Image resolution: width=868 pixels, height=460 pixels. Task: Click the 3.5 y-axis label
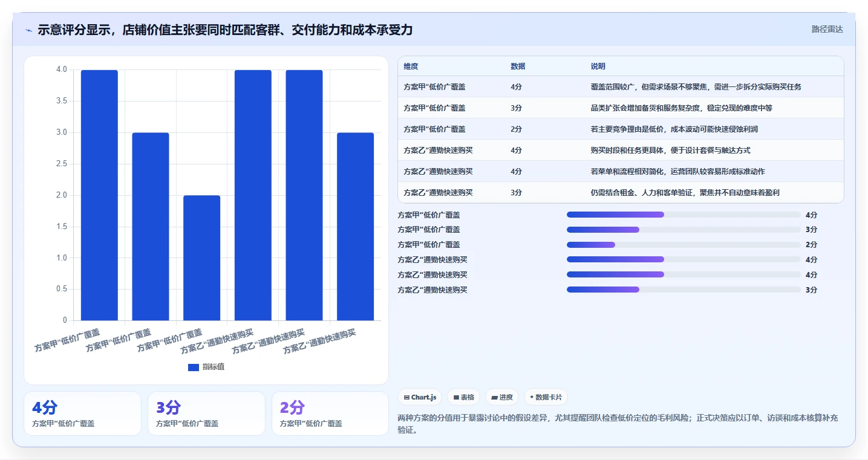coord(61,101)
